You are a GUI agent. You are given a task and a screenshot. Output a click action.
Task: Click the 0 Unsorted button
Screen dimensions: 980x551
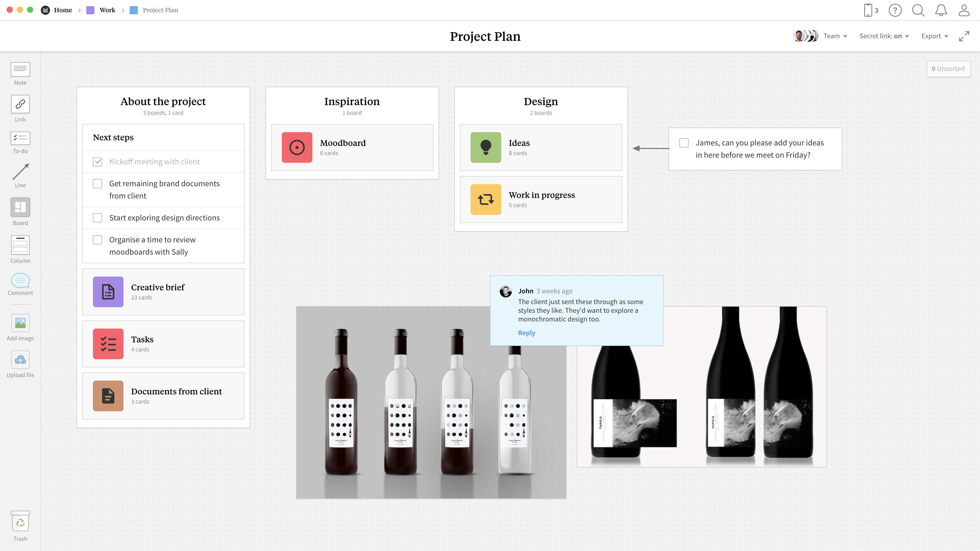tap(948, 68)
